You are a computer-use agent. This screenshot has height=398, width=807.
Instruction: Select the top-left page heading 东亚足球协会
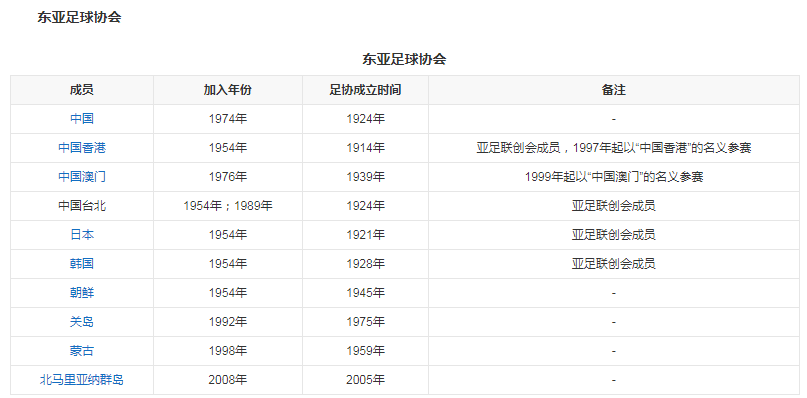pyautogui.click(x=79, y=17)
